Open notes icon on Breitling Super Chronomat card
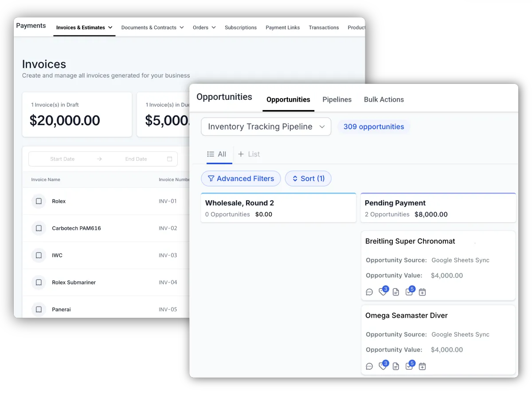The height and width of the screenshot is (395, 532). tap(396, 292)
